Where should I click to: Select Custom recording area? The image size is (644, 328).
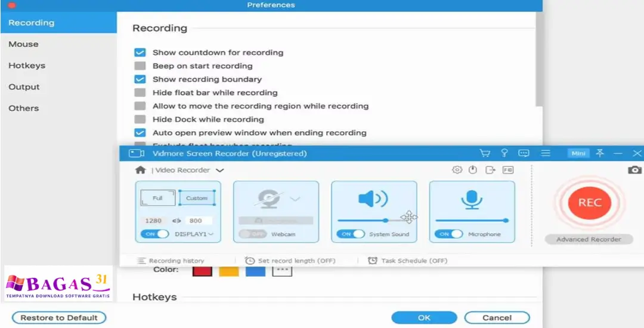pos(197,198)
